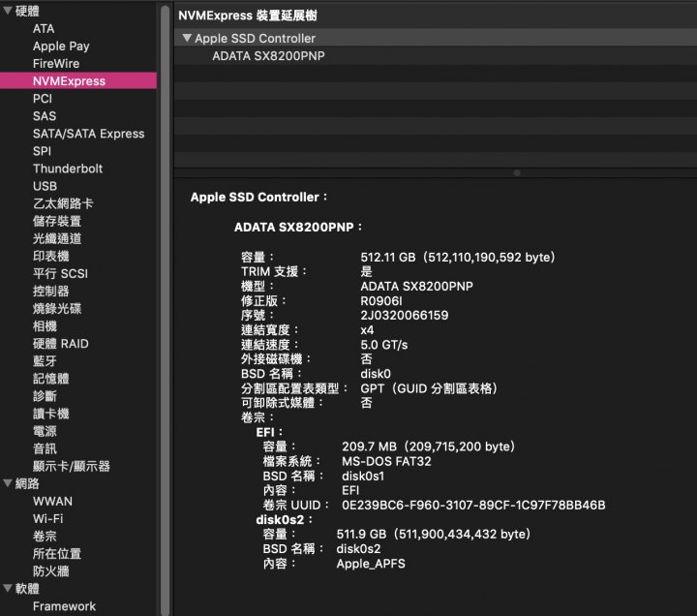
Task: Select the 網路 category header
Action: coord(27,483)
